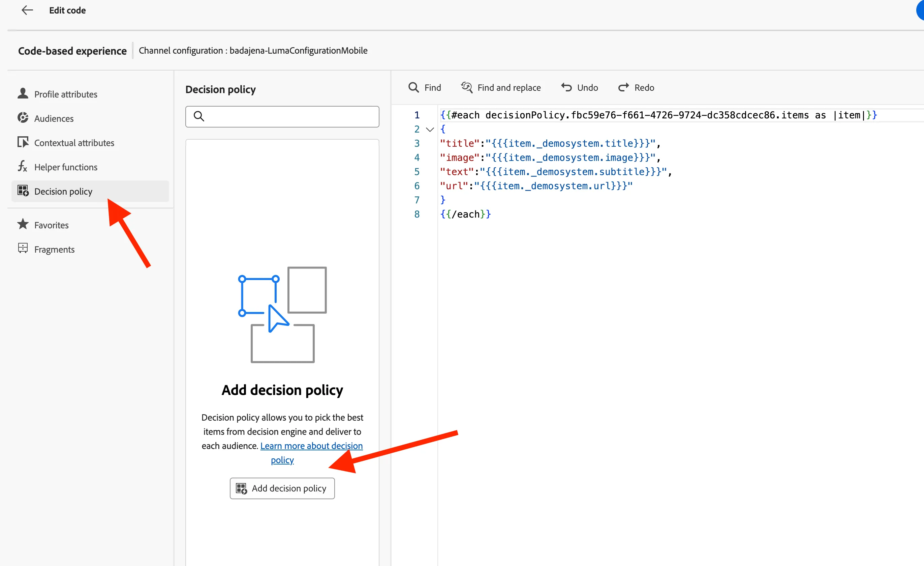
Task: Click the magnifier icon in search box
Action: click(199, 116)
